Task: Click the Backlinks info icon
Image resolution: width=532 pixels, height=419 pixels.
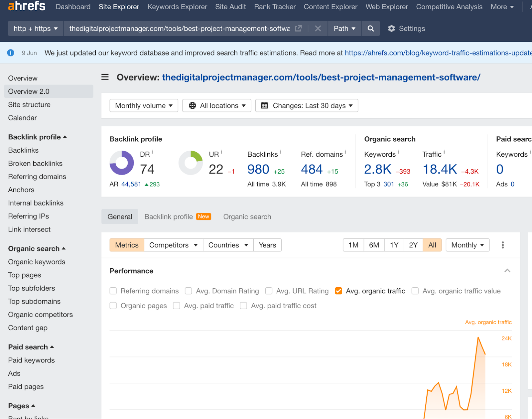Action: click(x=280, y=152)
